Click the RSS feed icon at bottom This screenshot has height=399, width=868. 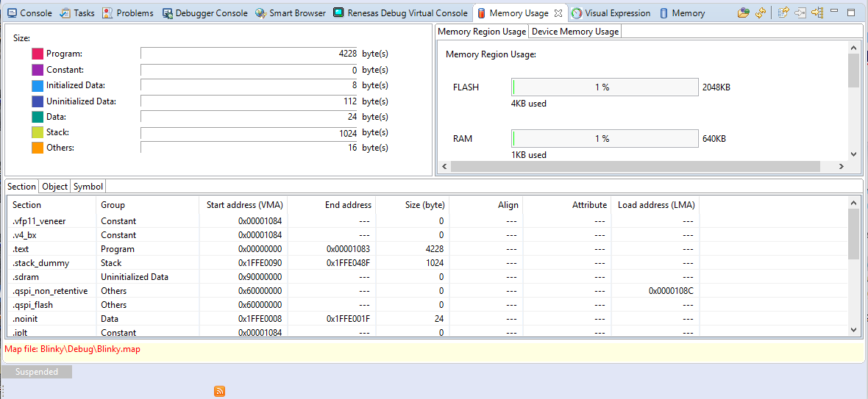click(x=219, y=391)
